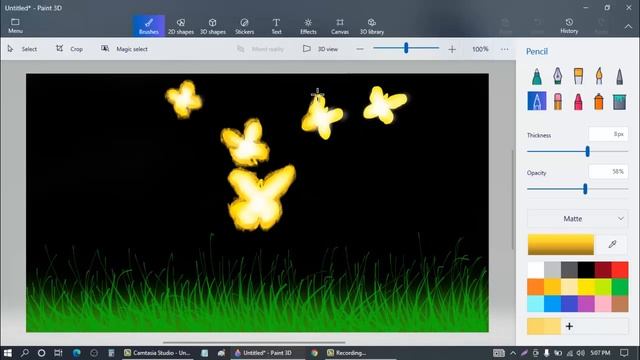Open the 2D shapes tab
The height and width of the screenshot is (360, 640).
click(x=180, y=26)
